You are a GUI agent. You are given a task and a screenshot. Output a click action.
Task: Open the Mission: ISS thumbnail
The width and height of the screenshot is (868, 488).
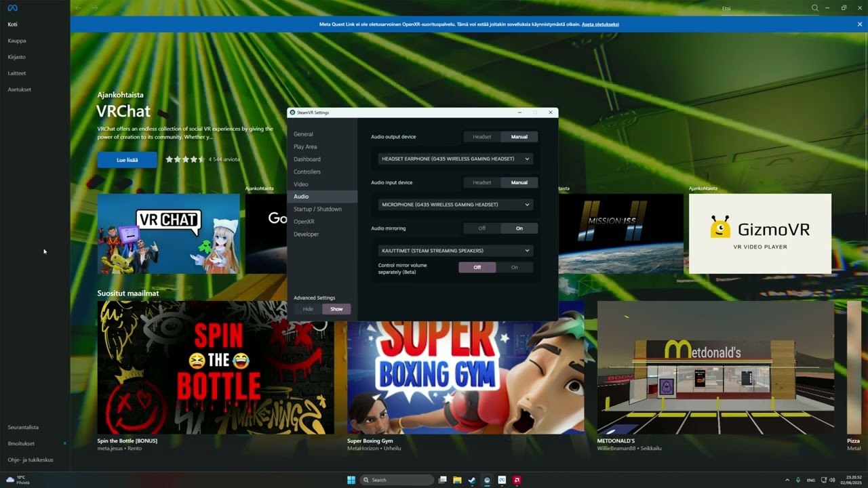pyautogui.click(x=620, y=234)
